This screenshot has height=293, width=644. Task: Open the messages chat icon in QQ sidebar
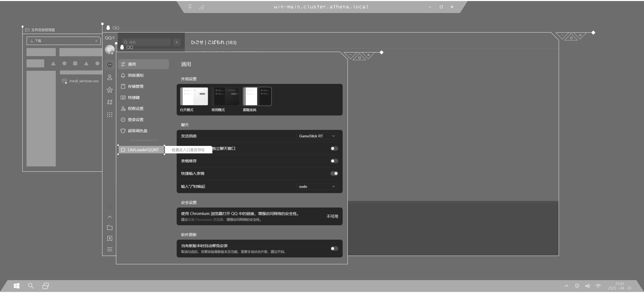tap(109, 65)
